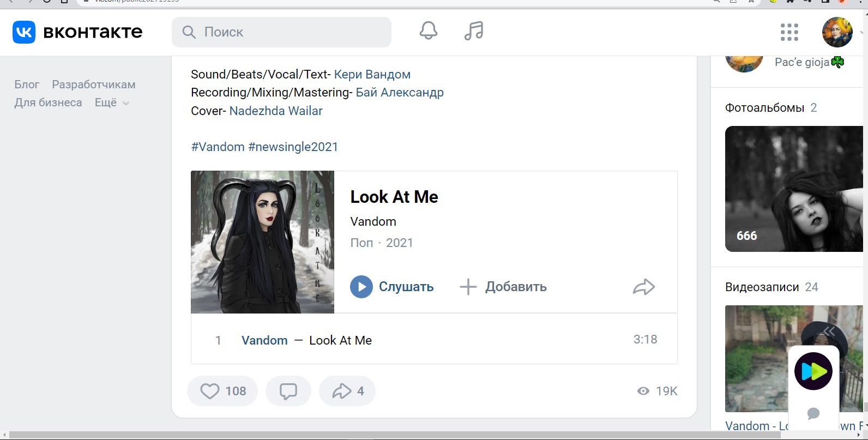This screenshot has height=440, width=868.
Task: Add Look At Me album to library
Action: pos(503,287)
